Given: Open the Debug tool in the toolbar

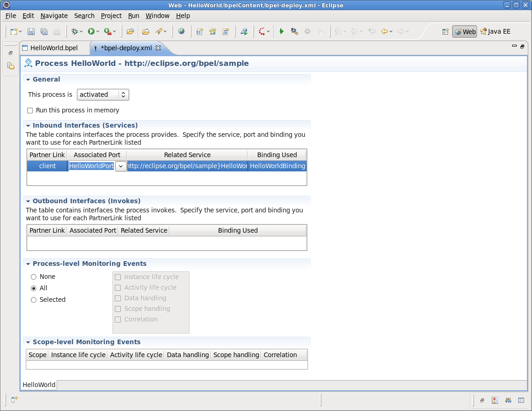Looking at the screenshot, I should [x=76, y=31].
